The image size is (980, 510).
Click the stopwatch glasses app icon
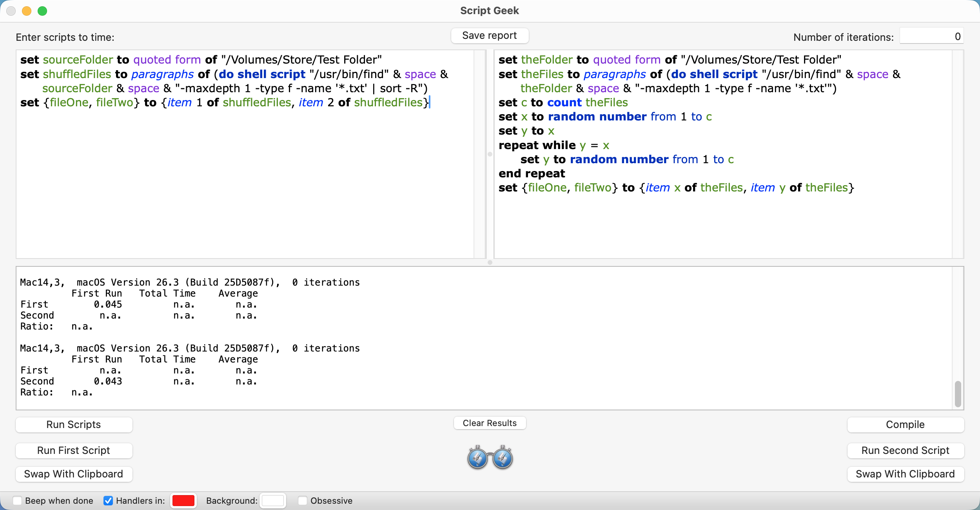pyautogui.click(x=490, y=457)
